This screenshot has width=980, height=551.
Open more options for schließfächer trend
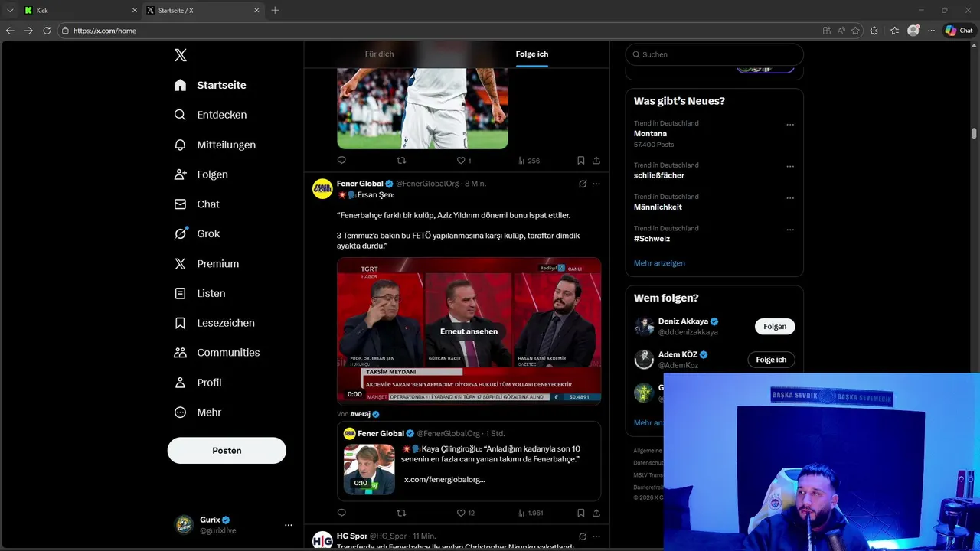[x=790, y=166]
